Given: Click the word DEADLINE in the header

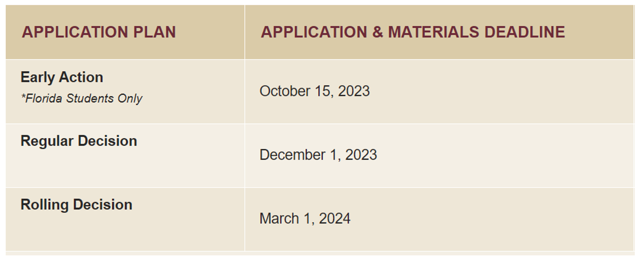Looking at the screenshot, I should [524, 32].
